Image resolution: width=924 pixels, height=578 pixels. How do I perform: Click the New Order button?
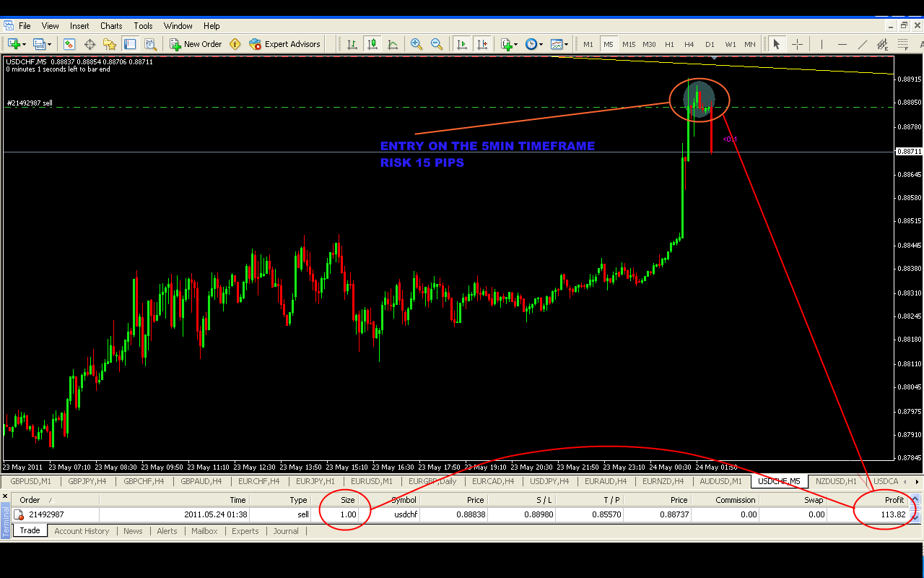tap(196, 44)
